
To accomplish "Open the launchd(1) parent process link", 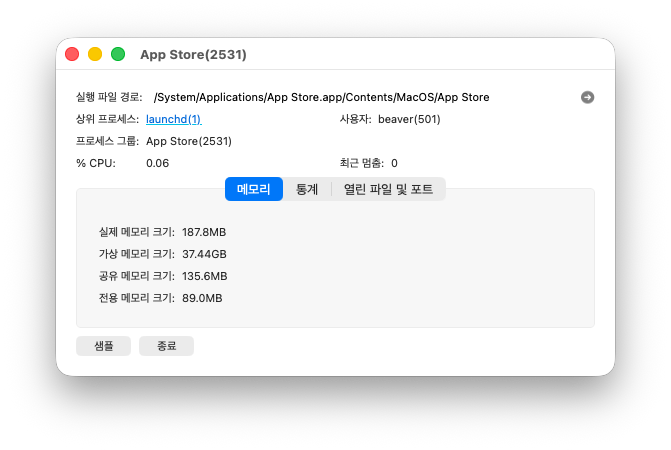I will pyautogui.click(x=173, y=119).
